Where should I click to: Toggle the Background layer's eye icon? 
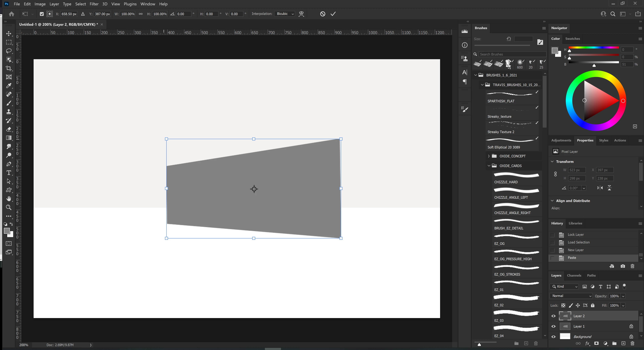click(x=553, y=337)
